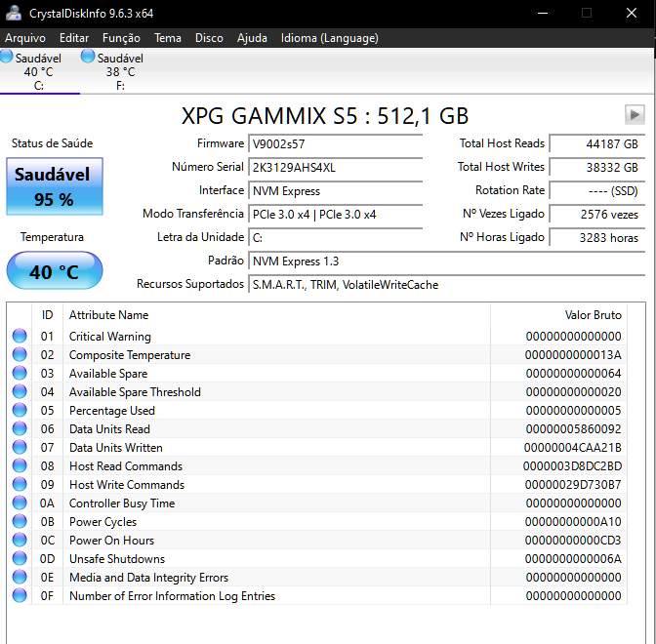This screenshot has width=656, height=644.
Task: Select the Data Units Written attribute text
Action: (116, 448)
